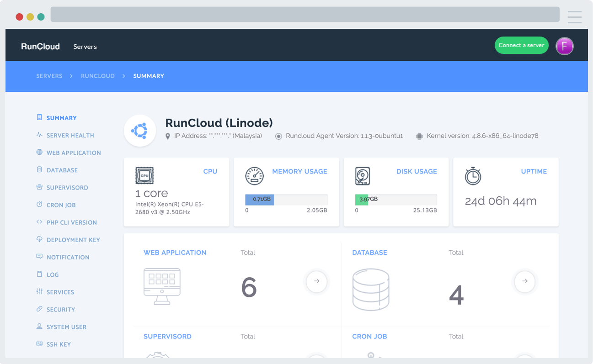Viewport: 593px width, 364px height.
Task: Click the 25.13GB disk total value
Action: [x=425, y=211]
